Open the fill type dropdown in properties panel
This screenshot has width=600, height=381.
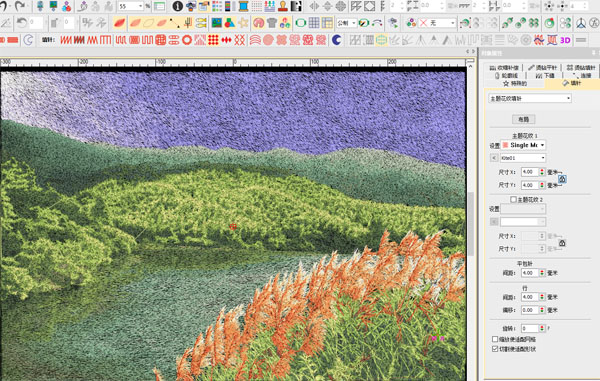pyautogui.click(x=530, y=98)
